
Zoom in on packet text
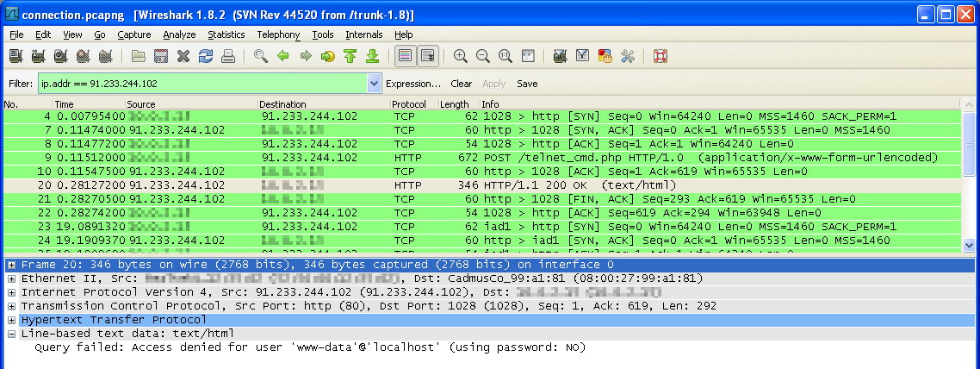[461, 56]
